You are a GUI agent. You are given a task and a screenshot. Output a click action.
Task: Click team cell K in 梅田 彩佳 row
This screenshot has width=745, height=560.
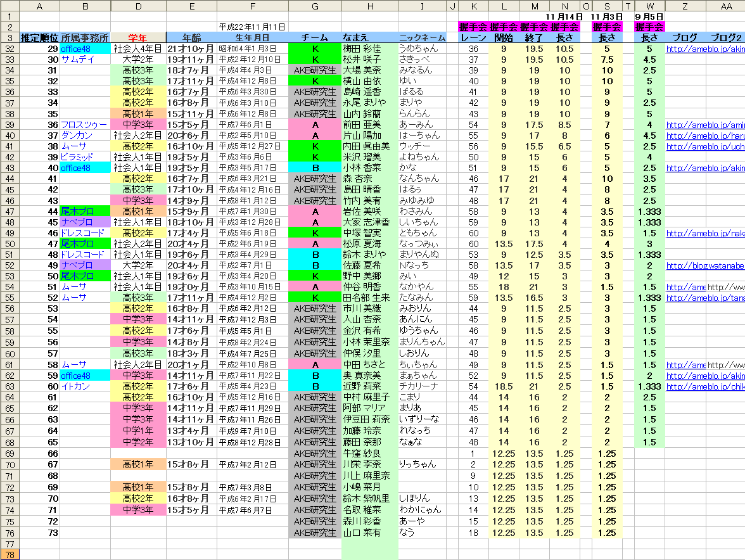click(x=315, y=49)
